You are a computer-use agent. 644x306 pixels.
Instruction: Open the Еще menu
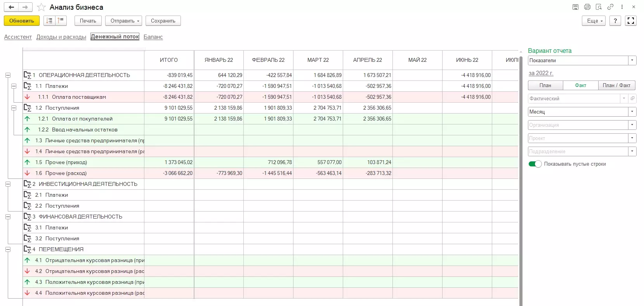[x=594, y=21]
